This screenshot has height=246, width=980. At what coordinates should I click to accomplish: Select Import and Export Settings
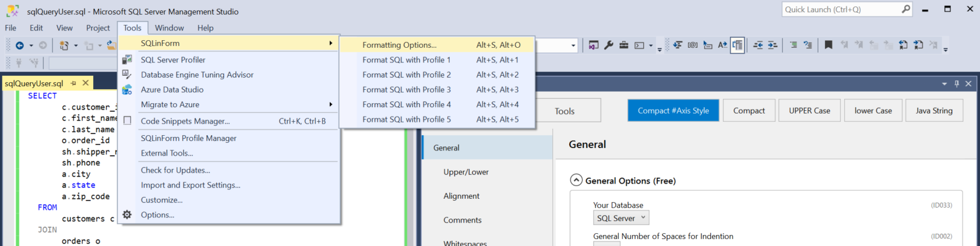coord(228,185)
